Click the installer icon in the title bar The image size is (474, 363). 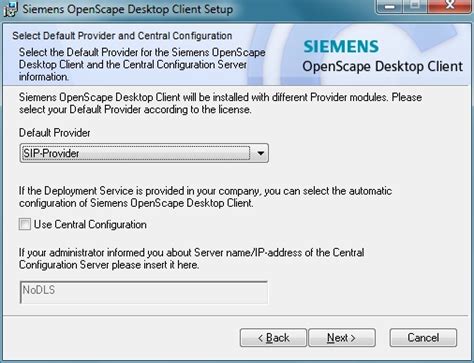pyautogui.click(x=10, y=9)
